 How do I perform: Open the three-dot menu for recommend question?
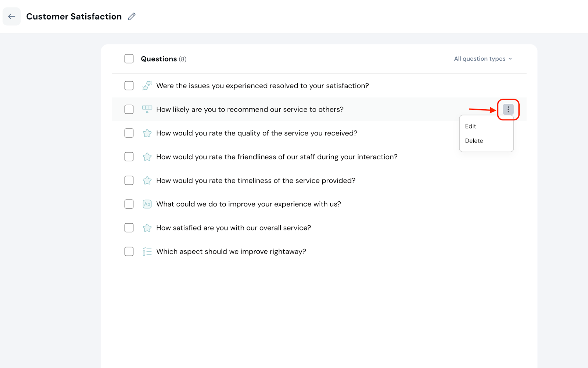pos(508,109)
